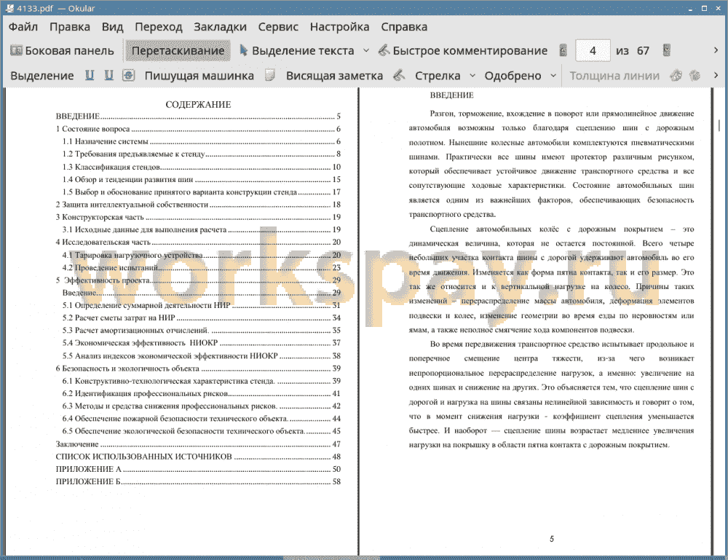Click the greyed-out Толщина линии control
Viewport: 728px width, 560px height.
coord(614,76)
